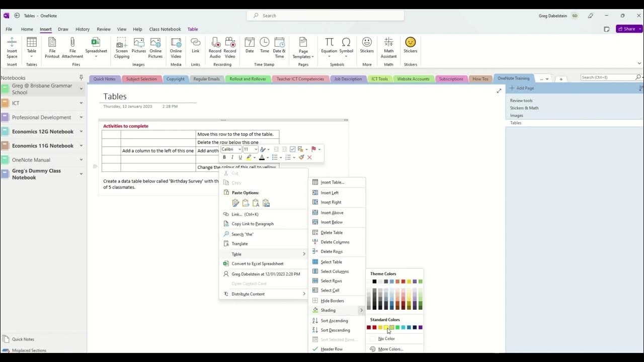Click the Online Video icon

pyautogui.click(x=176, y=43)
